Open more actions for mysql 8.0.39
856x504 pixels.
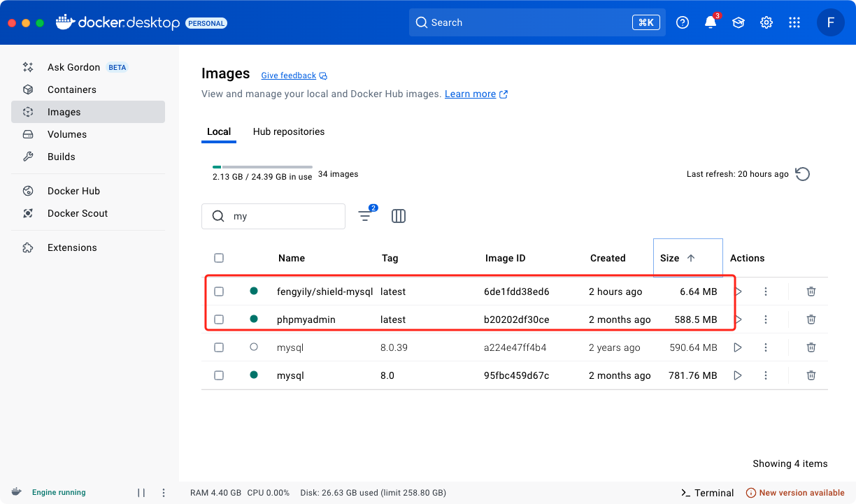tap(766, 347)
